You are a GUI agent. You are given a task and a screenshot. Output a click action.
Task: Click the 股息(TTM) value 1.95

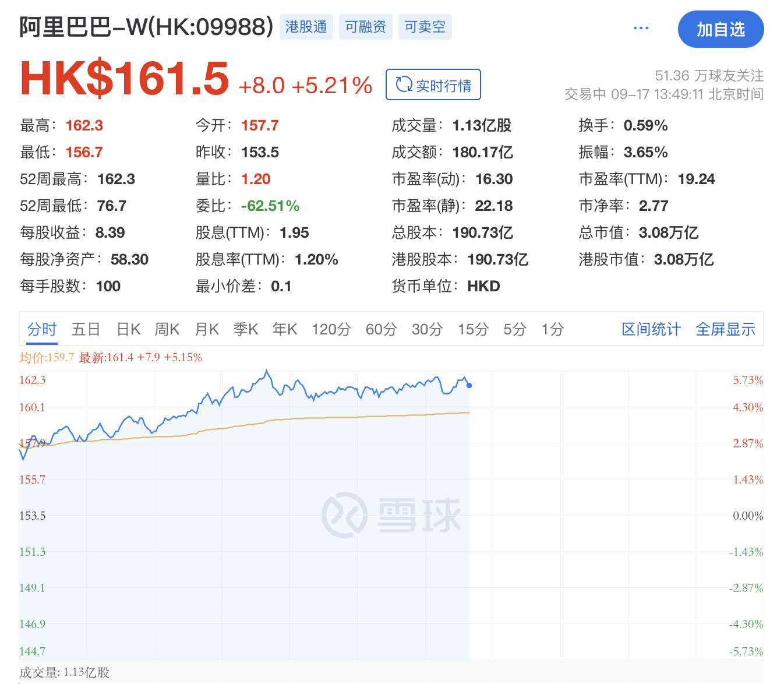point(294,232)
